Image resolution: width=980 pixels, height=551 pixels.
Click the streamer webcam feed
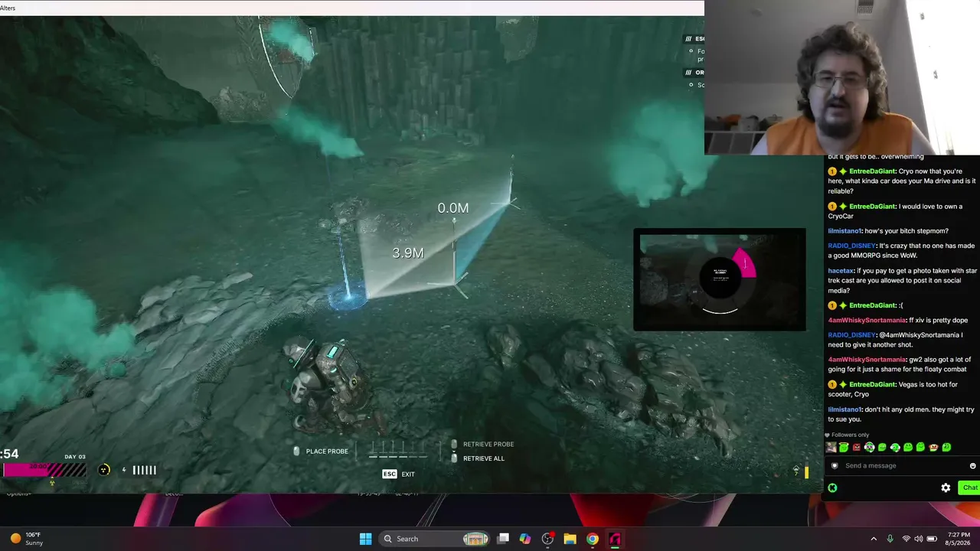pyautogui.click(x=842, y=77)
